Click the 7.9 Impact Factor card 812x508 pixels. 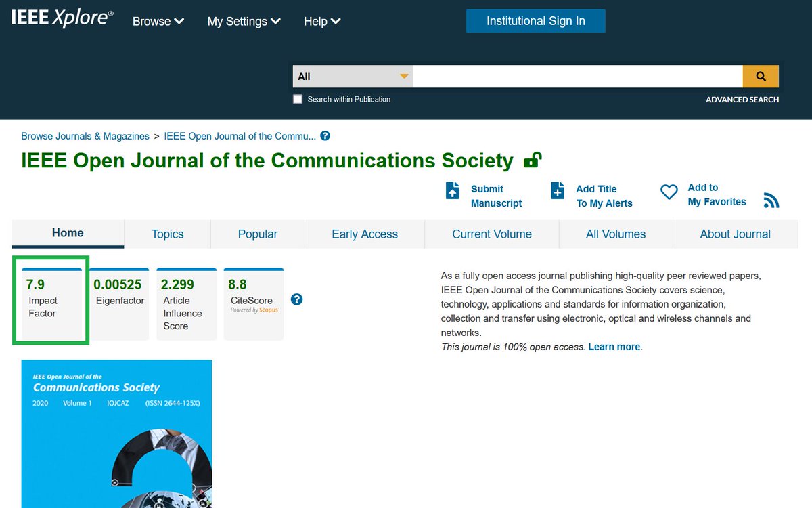(x=51, y=303)
